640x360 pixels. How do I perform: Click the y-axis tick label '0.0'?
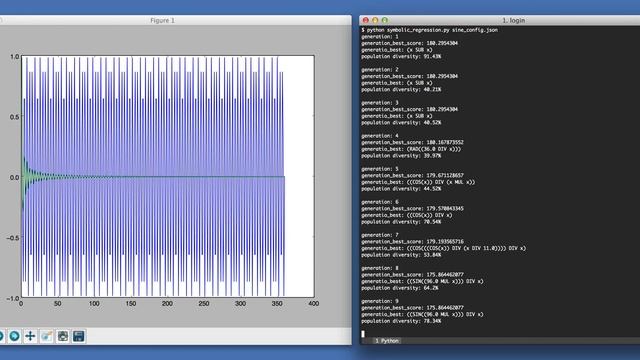tap(14, 177)
